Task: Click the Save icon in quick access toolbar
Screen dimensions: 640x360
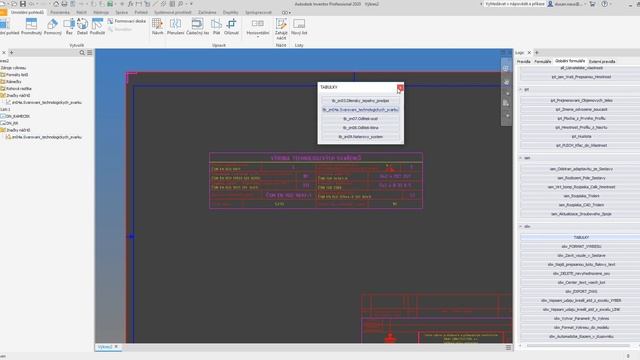Action: pyautogui.click(x=23, y=4)
